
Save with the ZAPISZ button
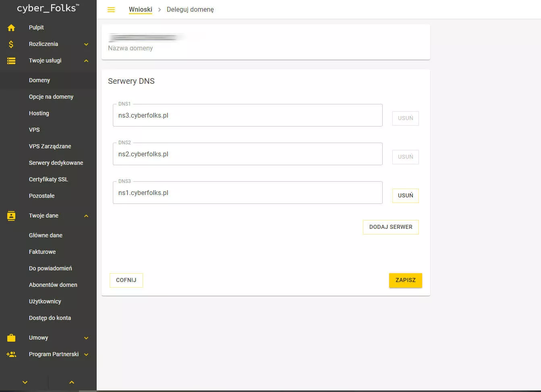point(406,280)
